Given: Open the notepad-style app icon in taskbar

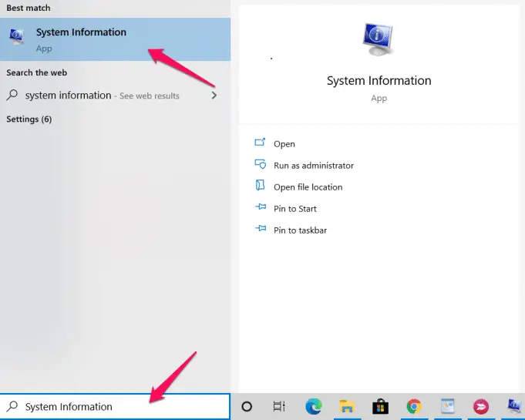Looking at the screenshot, I should [x=447, y=407].
